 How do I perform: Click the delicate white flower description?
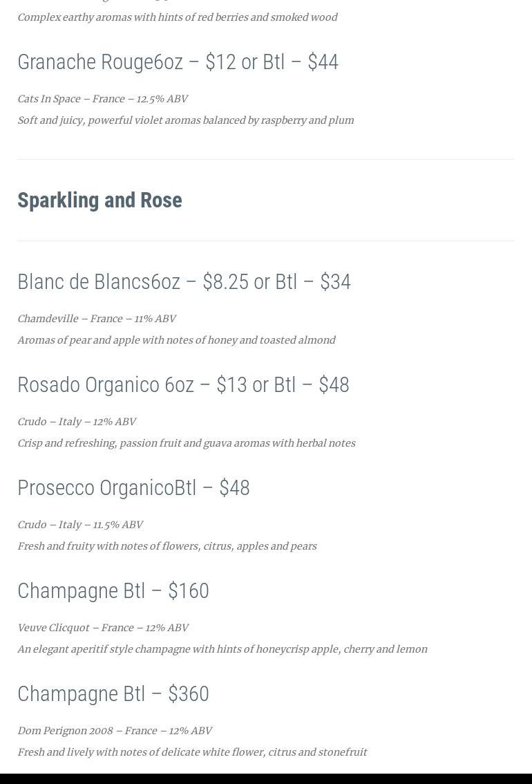[192, 752]
